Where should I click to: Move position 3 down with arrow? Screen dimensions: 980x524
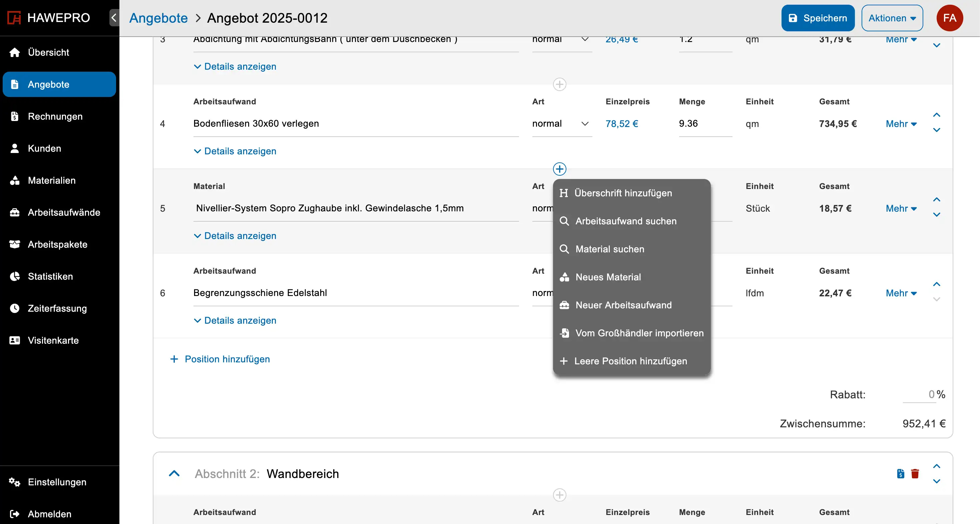tap(937, 45)
